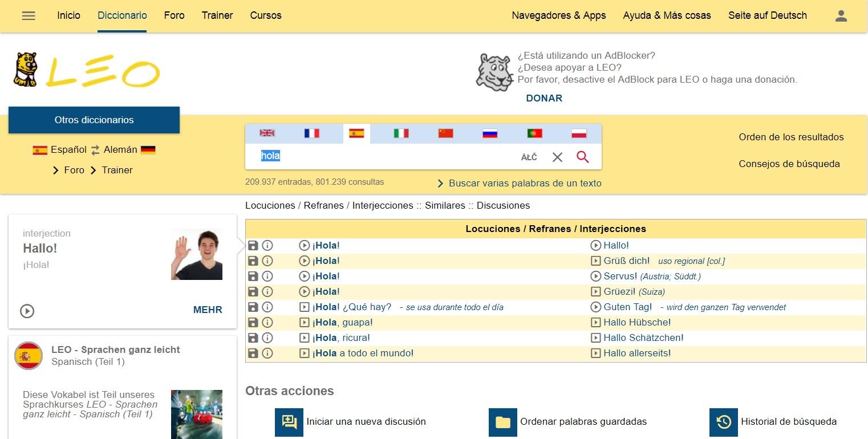Select the Polish flag dictionary
The image size is (868, 439).
click(x=579, y=133)
